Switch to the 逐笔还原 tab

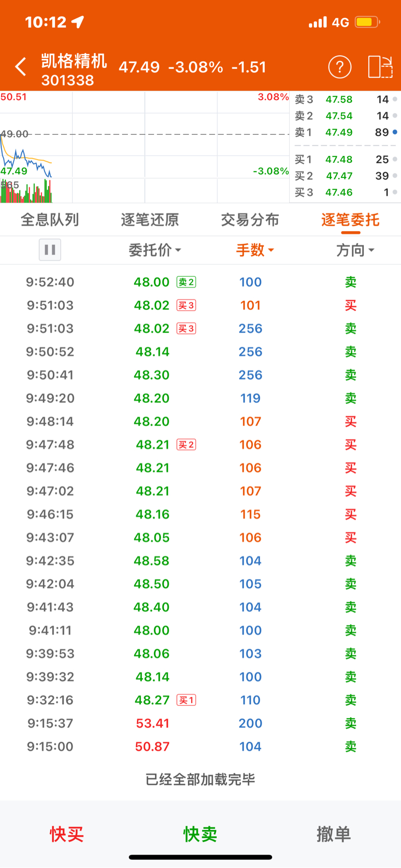[x=150, y=220]
